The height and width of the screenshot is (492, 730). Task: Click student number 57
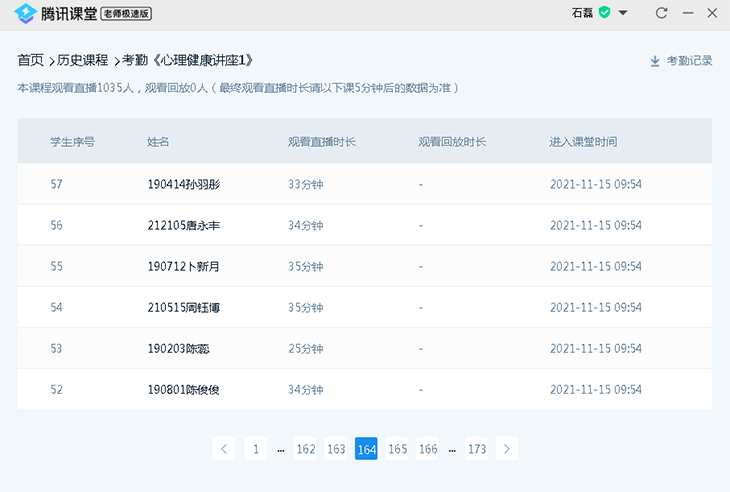point(56,184)
